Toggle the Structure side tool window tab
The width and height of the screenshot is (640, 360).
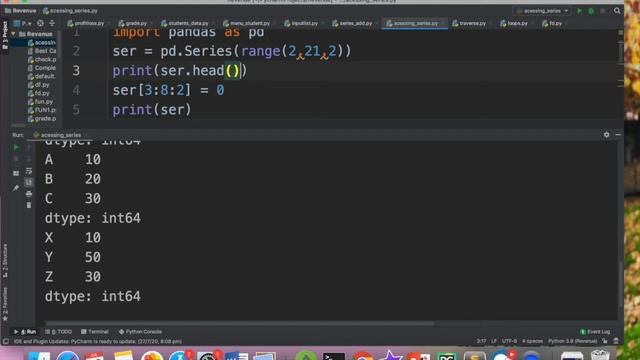pyautogui.click(x=5, y=261)
